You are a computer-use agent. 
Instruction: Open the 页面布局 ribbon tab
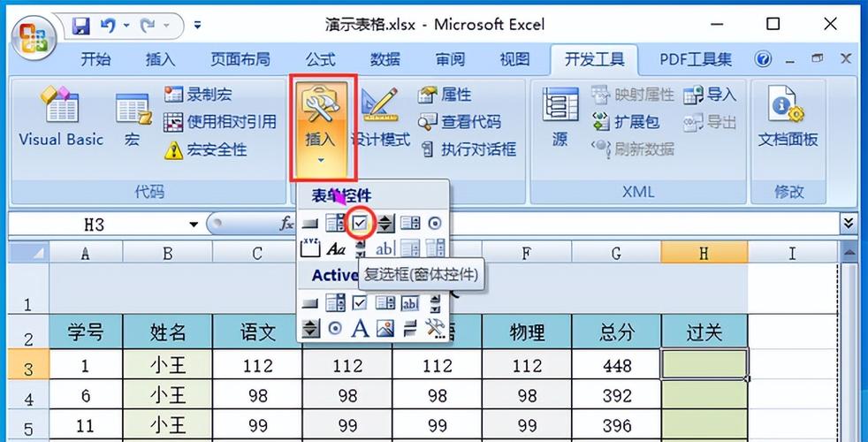240,59
